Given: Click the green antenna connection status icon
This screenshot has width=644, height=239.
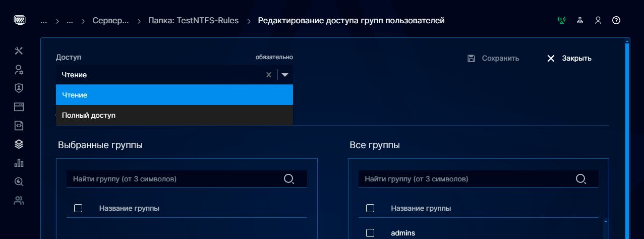Looking at the screenshot, I should (562, 21).
